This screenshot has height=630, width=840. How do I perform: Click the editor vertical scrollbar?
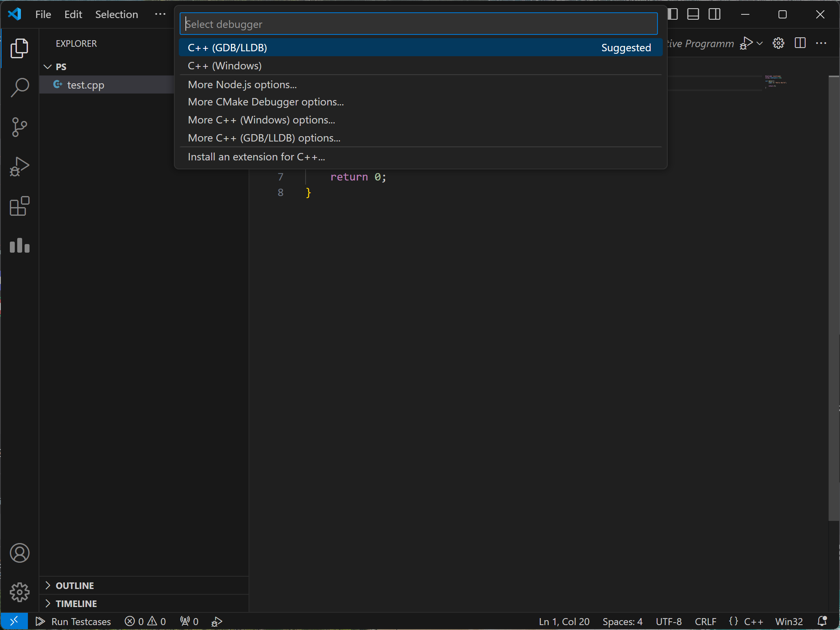tap(834, 298)
